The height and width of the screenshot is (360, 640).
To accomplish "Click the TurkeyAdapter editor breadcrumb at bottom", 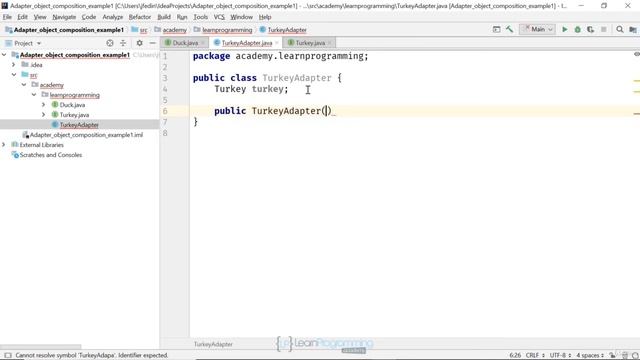I will (x=213, y=344).
